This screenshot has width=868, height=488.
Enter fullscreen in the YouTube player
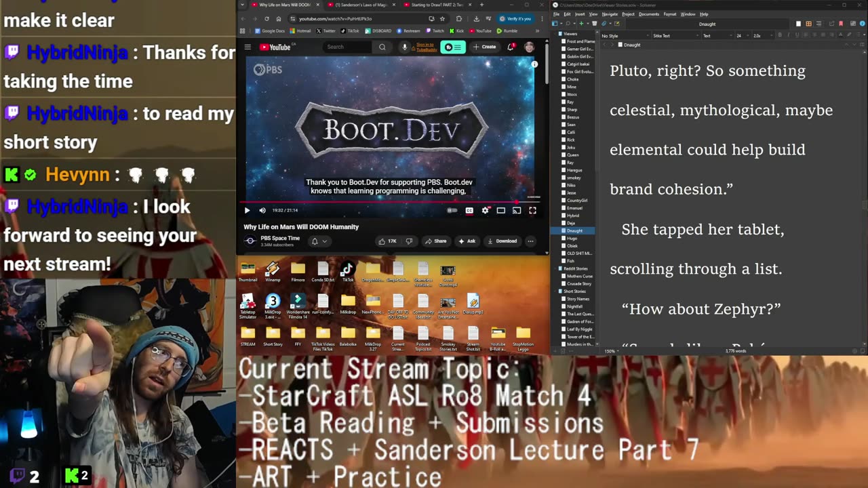(x=532, y=211)
